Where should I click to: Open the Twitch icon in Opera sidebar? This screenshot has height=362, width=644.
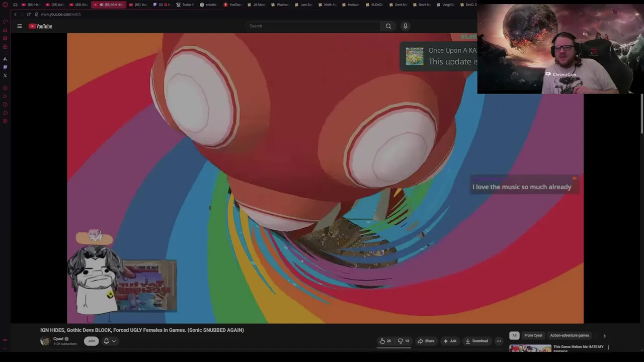5,67
